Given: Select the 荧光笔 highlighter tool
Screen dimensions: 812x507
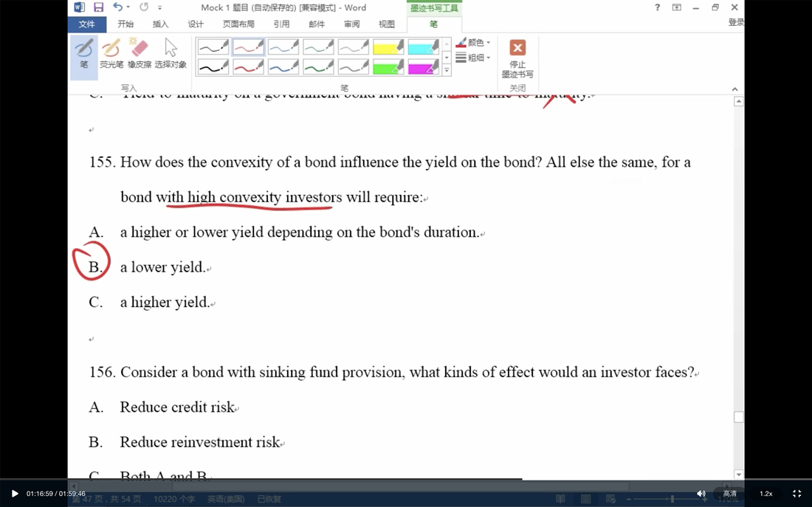Looking at the screenshot, I should coord(111,53).
